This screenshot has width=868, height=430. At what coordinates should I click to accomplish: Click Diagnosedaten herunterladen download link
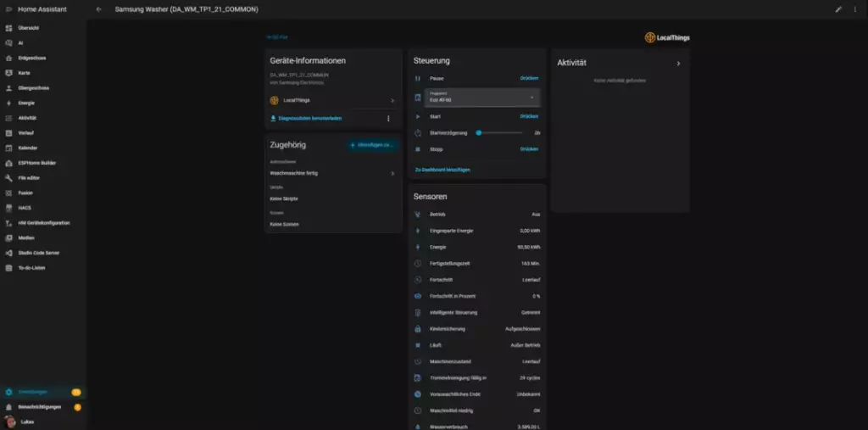(x=305, y=118)
